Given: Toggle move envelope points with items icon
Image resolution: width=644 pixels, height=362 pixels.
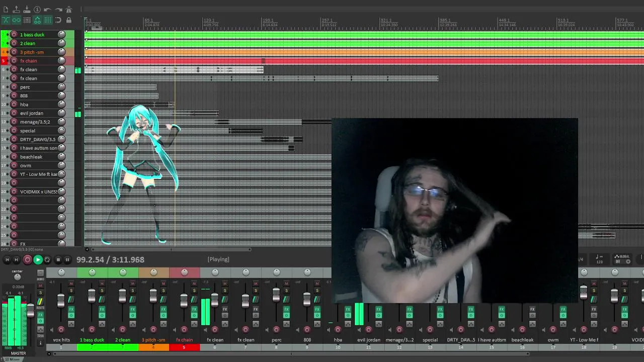Looking at the screenshot, I should [x=37, y=20].
